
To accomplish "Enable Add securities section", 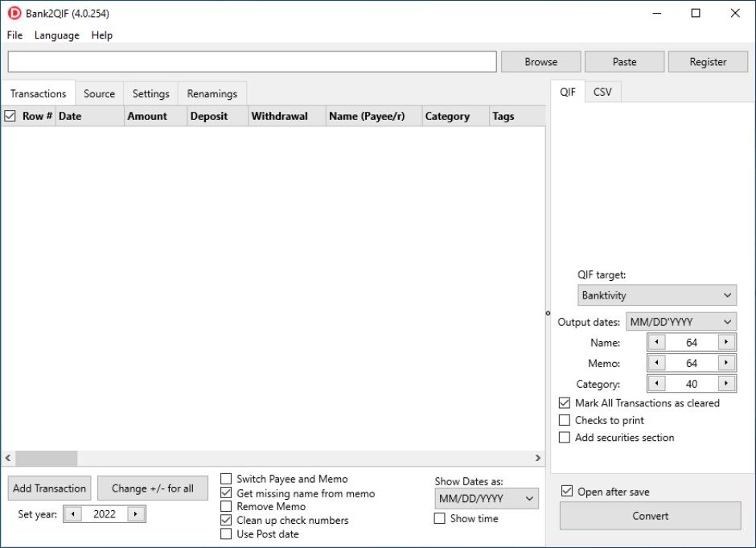I will click(x=564, y=438).
